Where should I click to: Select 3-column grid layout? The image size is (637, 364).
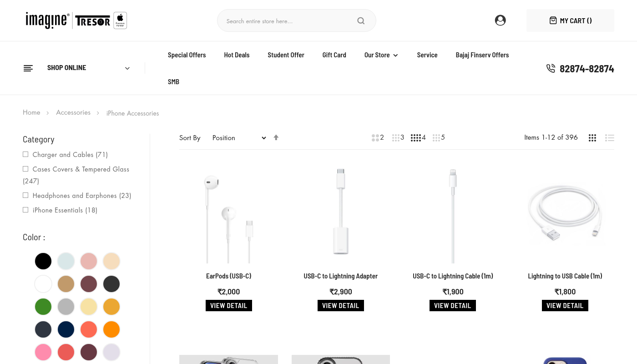pos(398,137)
